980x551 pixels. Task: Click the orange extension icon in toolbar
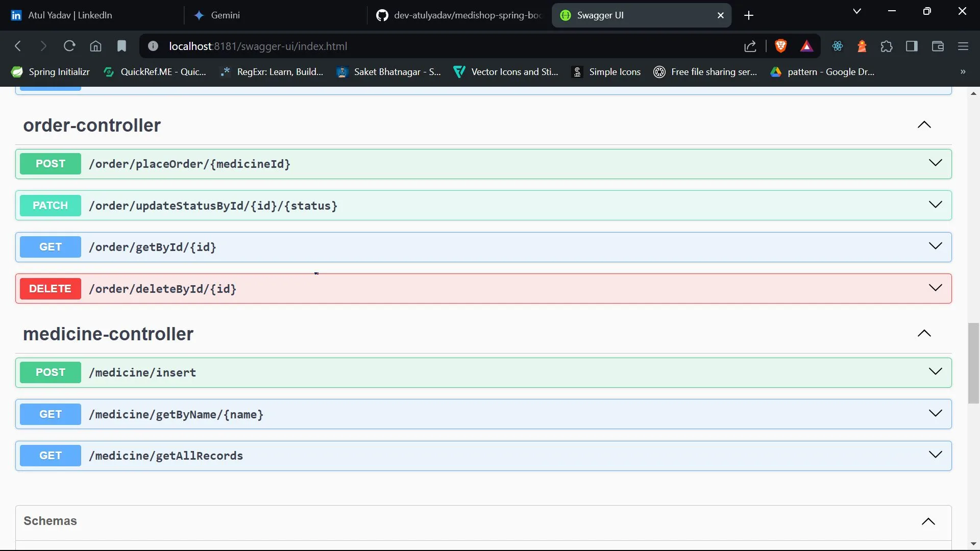862,46
